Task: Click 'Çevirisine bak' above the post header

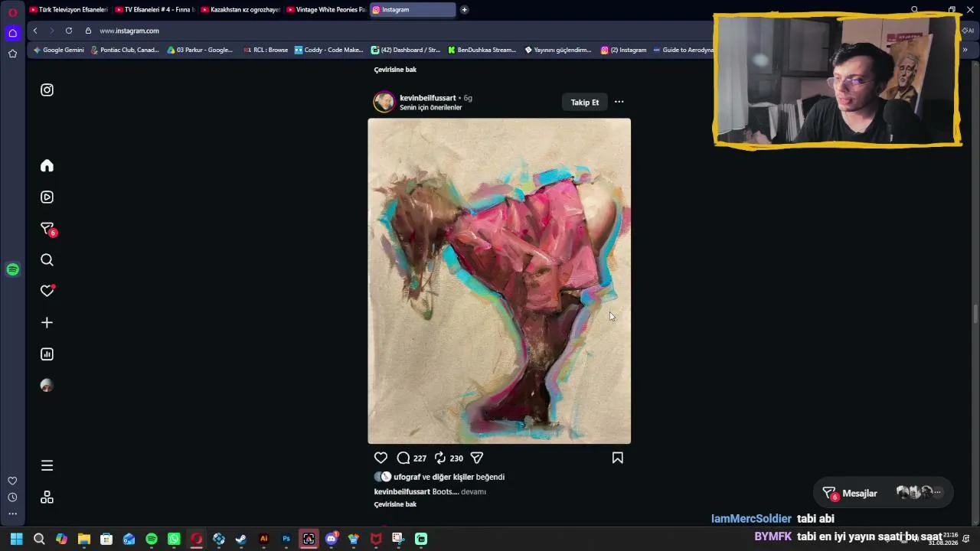Action: 395,70
